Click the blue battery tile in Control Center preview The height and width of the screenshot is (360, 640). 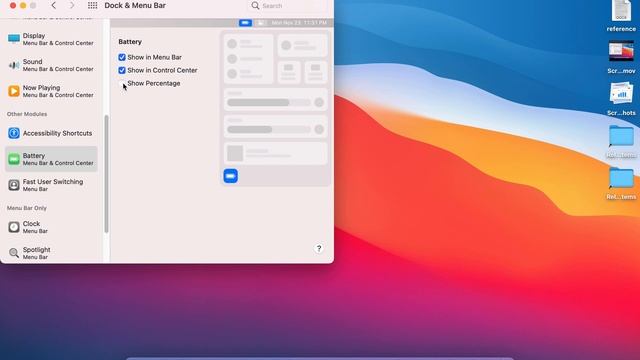coord(231,176)
